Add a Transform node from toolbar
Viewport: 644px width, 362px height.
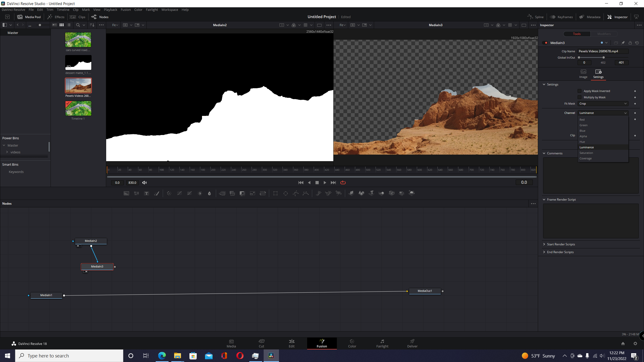pyautogui.click(x=263, y=193)
